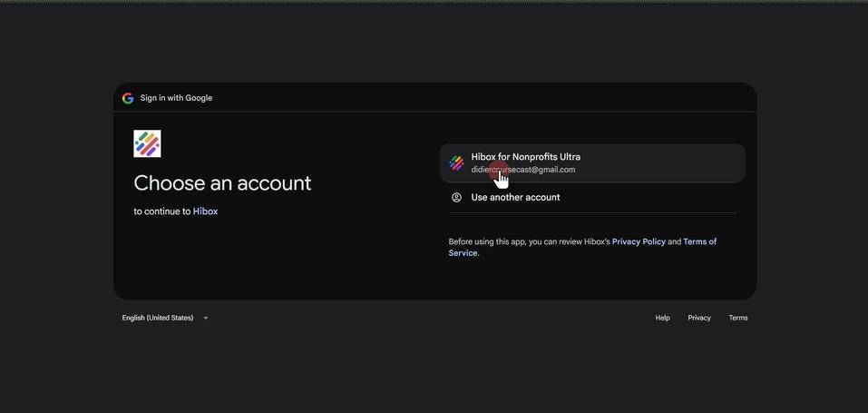Open the Help footer link
868x413 pixels.
663,318
